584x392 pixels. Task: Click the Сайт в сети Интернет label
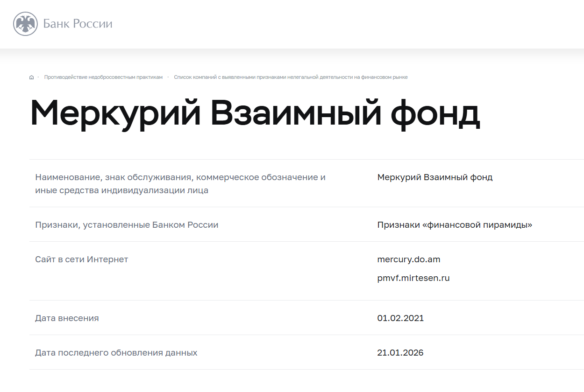81,259
